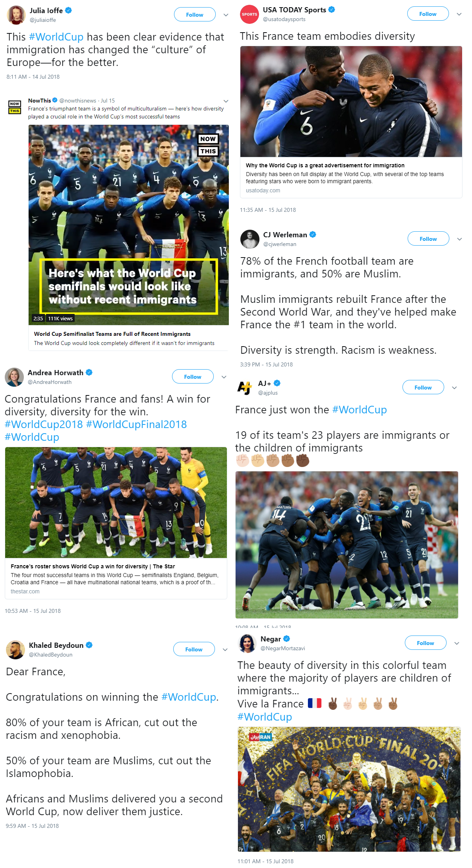Click CJ Werleman's profile picture
This screenshot has height=868, width=472.
(x=250, y=239)
